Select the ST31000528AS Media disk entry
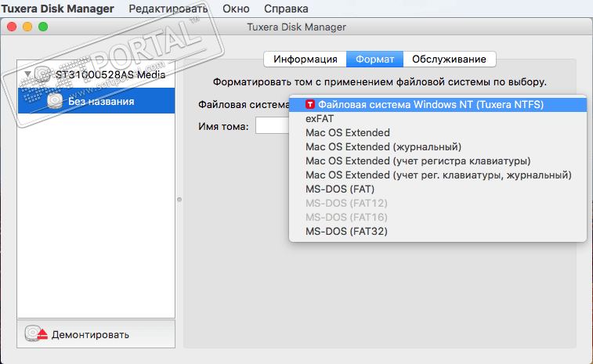Image resolution: width=593 pixels, height=364 pixels. [x=96, y=74]
